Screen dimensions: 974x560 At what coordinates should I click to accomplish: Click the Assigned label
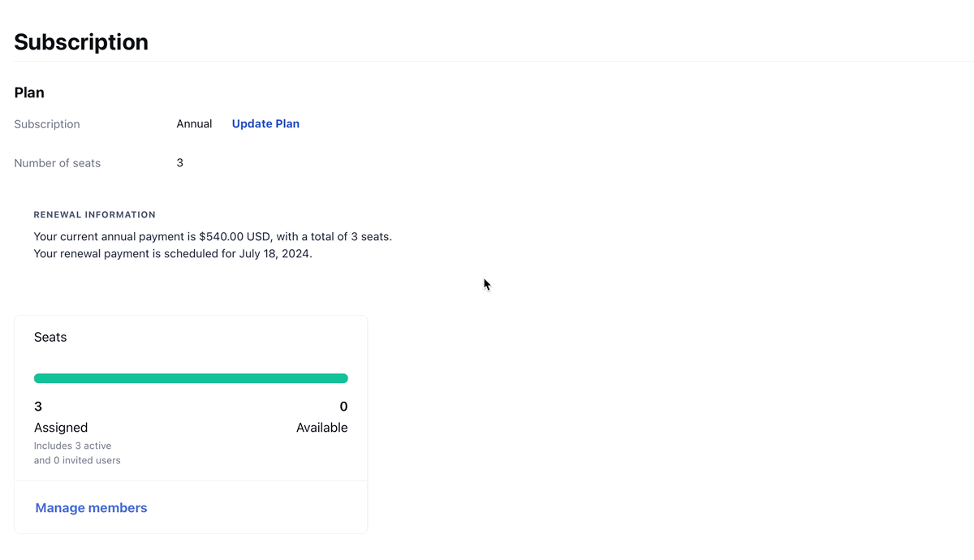coord(61,428)
